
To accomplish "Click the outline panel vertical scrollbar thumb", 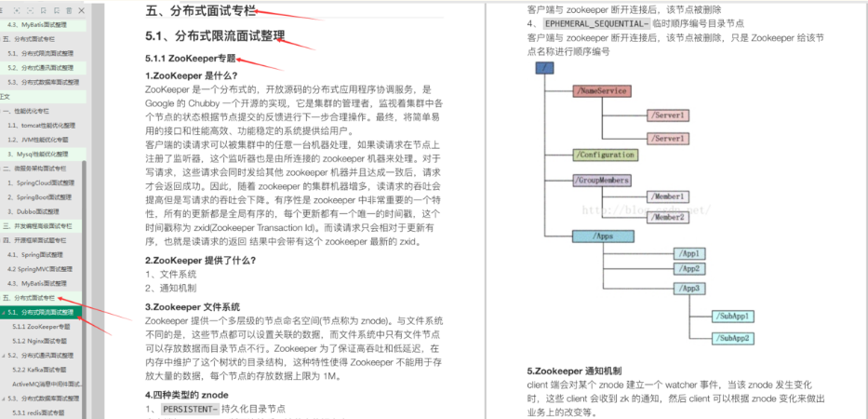I will point(84,289).
